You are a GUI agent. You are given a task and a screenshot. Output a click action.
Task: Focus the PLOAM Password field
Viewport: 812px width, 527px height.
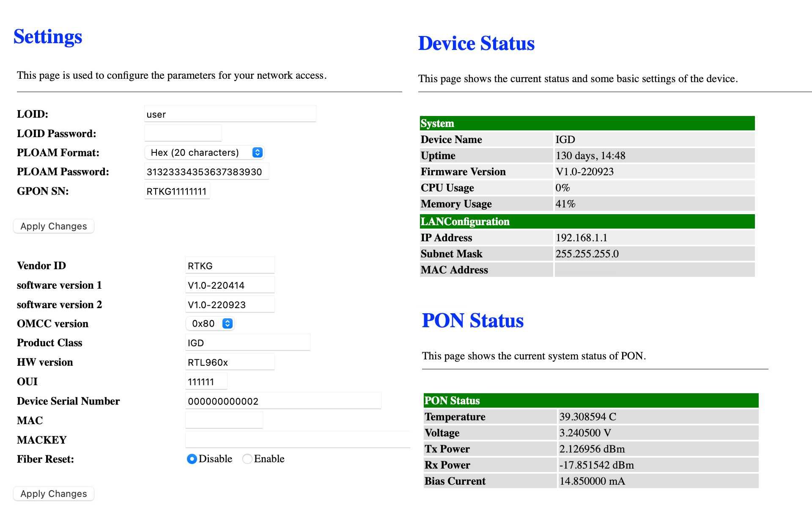206,171
